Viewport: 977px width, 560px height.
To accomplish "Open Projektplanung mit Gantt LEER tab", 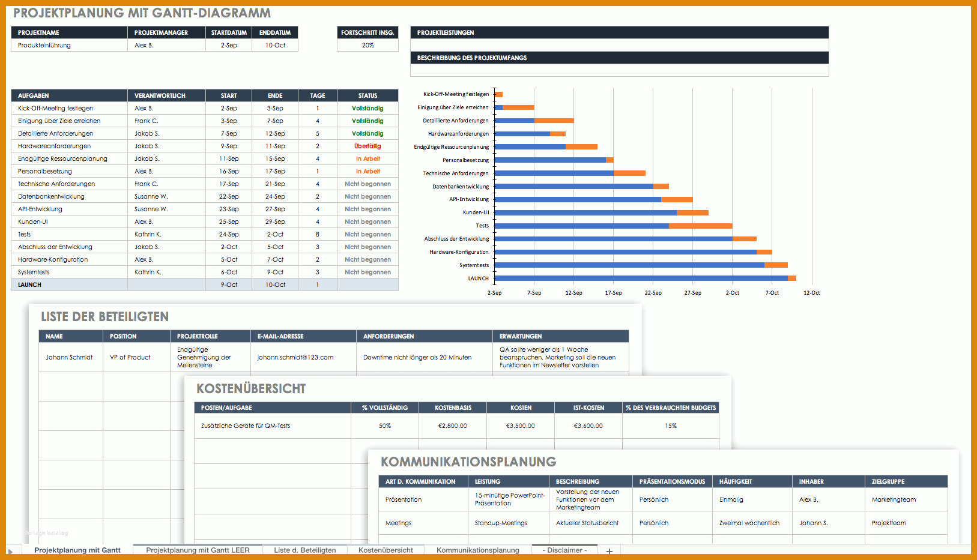I will tap(198, 550).
